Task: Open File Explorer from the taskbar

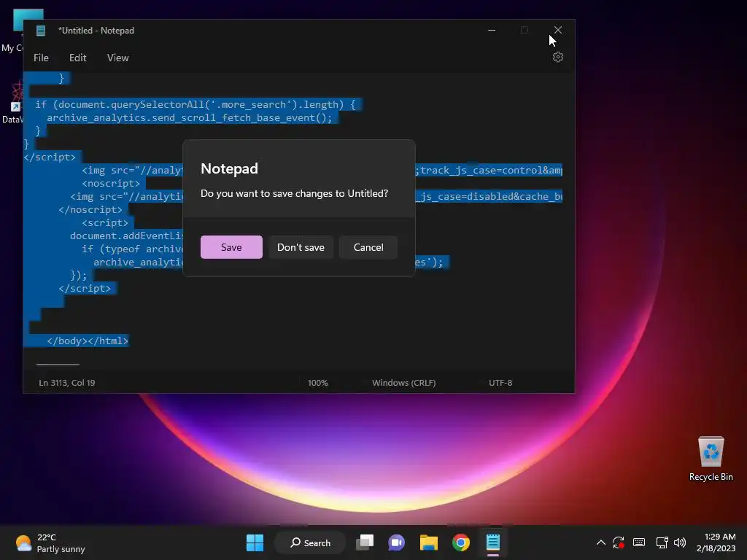Action: [429, 542]
